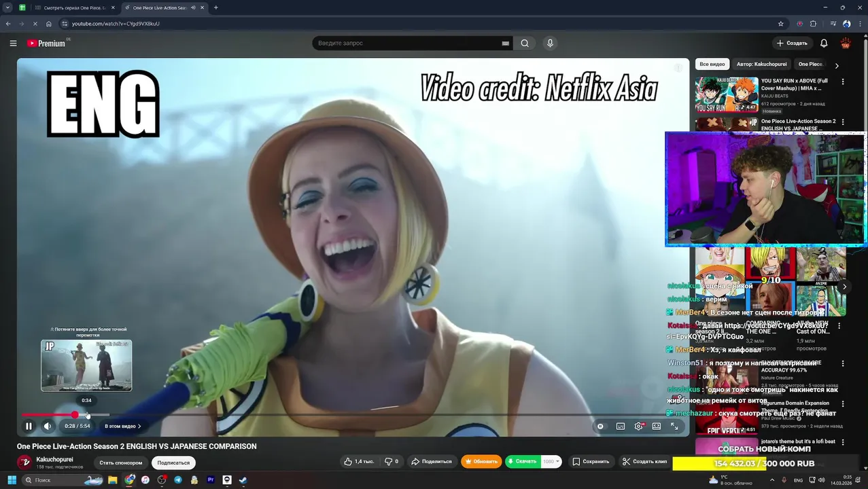The image size is (868, 489).
Task: Go to YouTube Premium home logo
Action: click(46, 43)
